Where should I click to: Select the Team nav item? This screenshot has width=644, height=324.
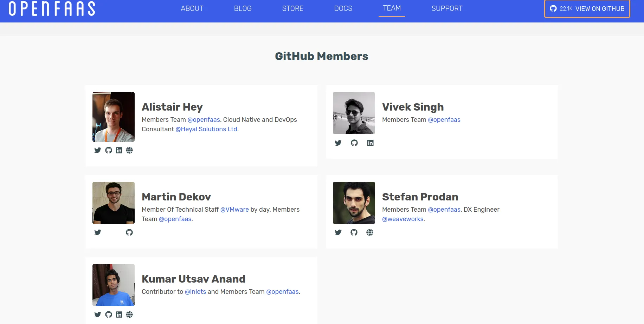pos(392,8)
